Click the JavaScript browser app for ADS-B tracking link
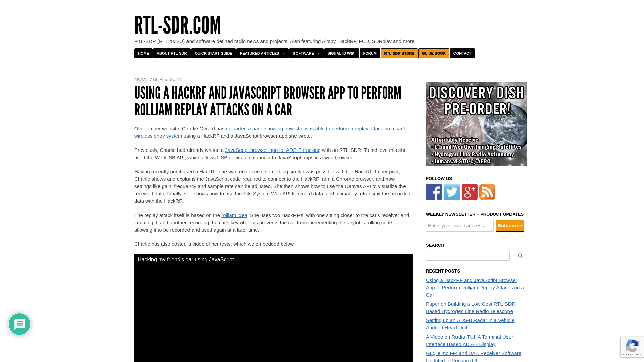This screenshot has width=644, height=362. [x=272, y=150]
